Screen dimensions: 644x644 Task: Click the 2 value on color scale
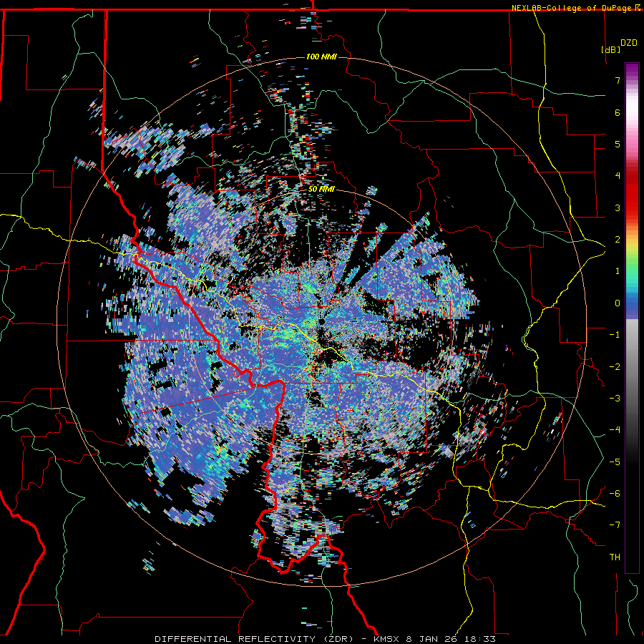(618, 240)
